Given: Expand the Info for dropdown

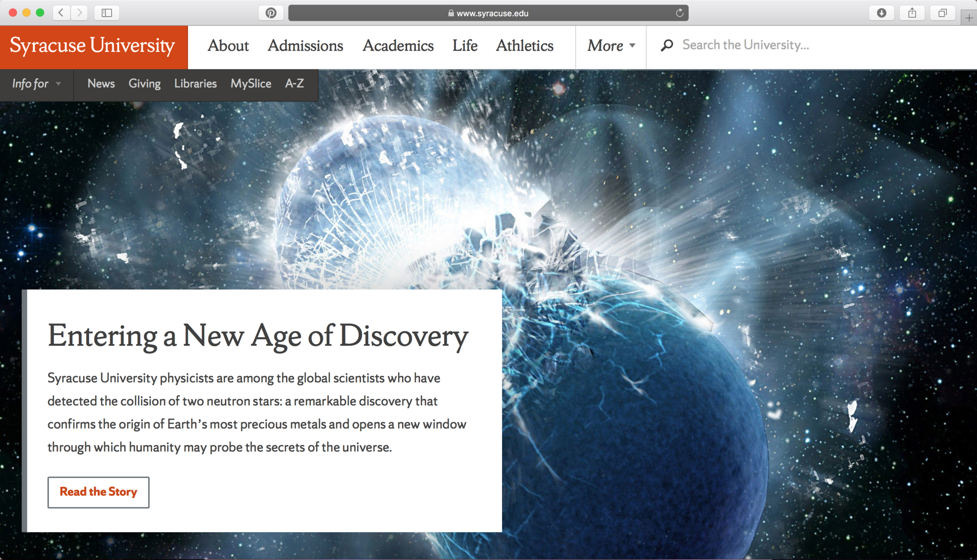Looking at the screenshot, I should click(37, 84).
